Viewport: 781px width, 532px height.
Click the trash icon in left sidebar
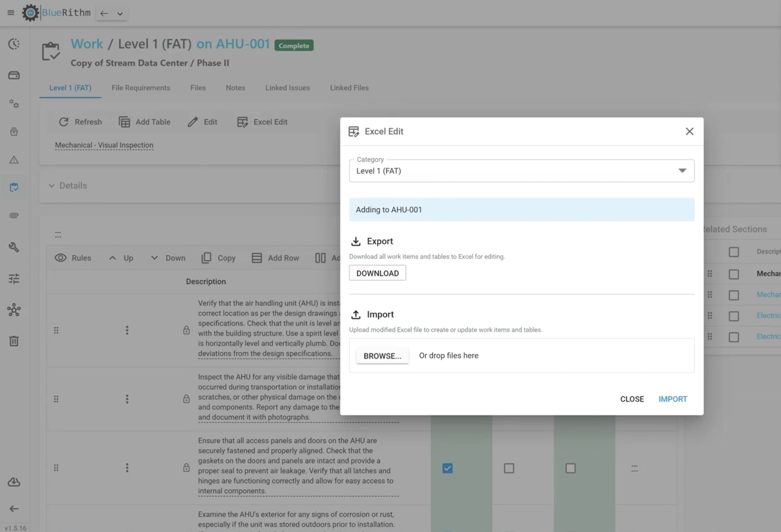(x=14, y=341)
